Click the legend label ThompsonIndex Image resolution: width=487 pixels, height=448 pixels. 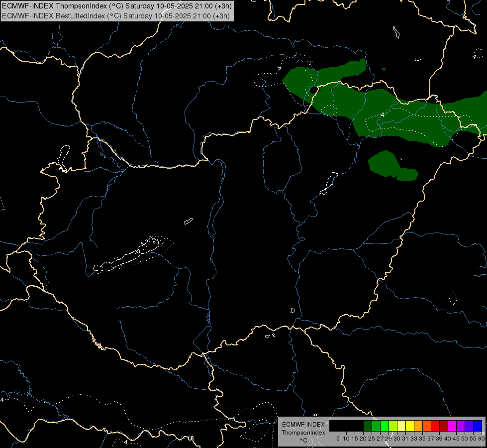click(303, 433)
